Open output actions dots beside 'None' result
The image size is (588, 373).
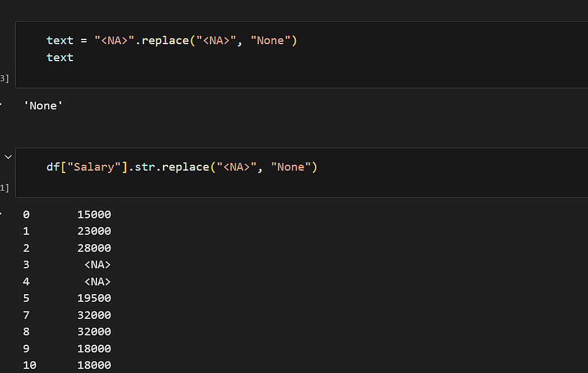pos(1,105)
